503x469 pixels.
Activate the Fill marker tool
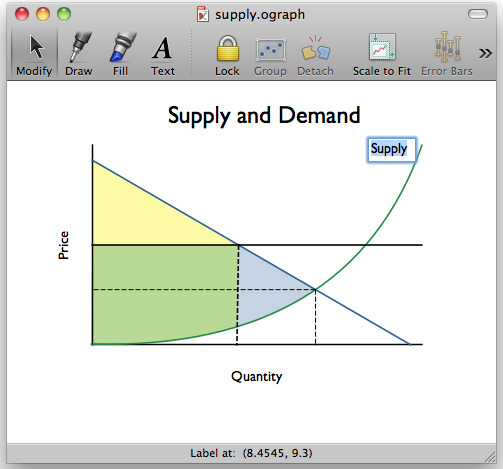(x=122, y=47)
